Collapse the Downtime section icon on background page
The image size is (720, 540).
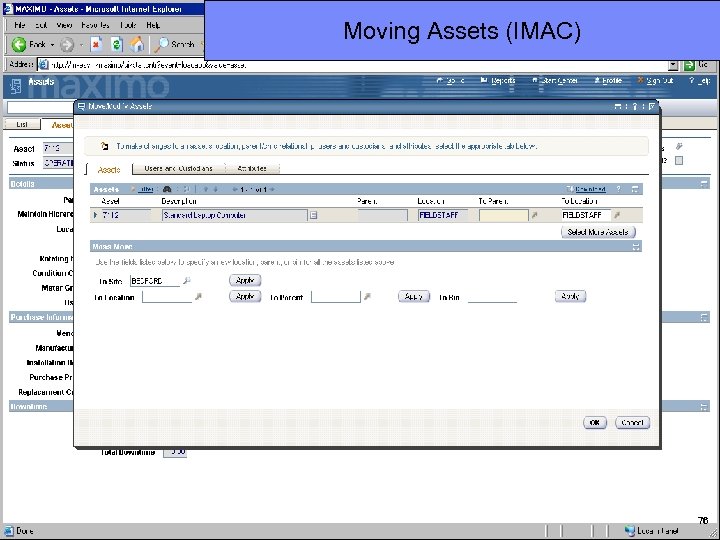tap(704, 407)
